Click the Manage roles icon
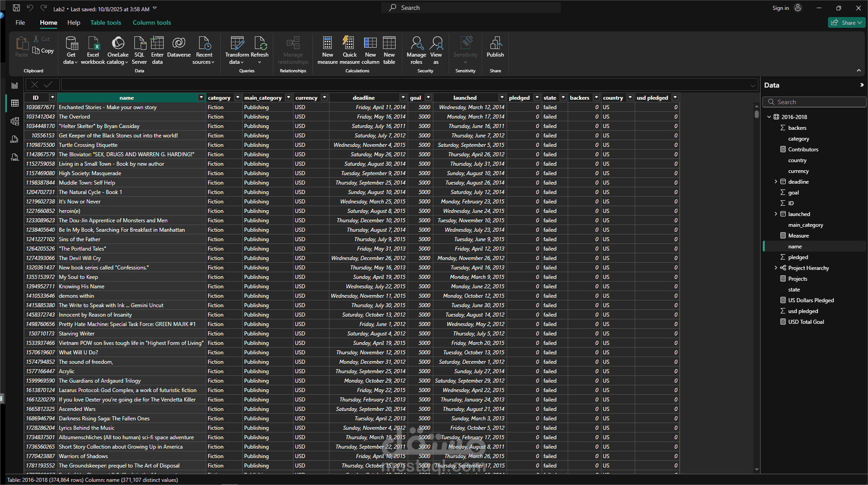868x485 pixels. pos(416,44)
